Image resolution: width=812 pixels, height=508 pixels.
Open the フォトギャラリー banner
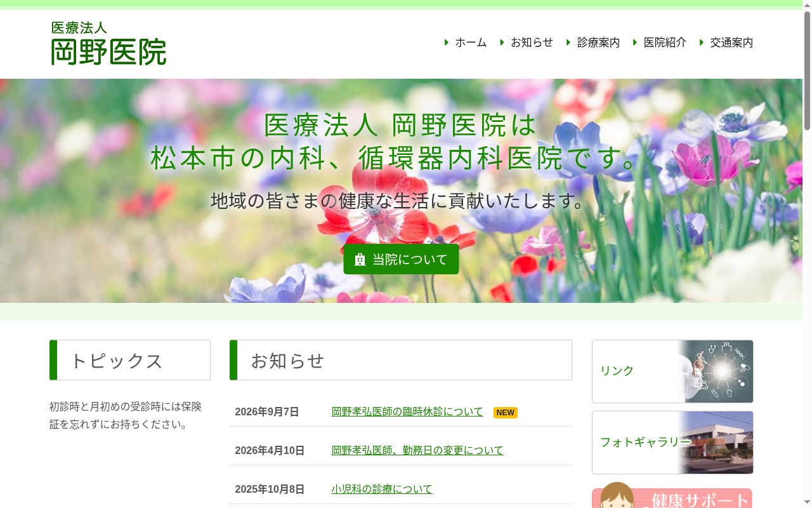pyautogui.click(x=672, y=443)
